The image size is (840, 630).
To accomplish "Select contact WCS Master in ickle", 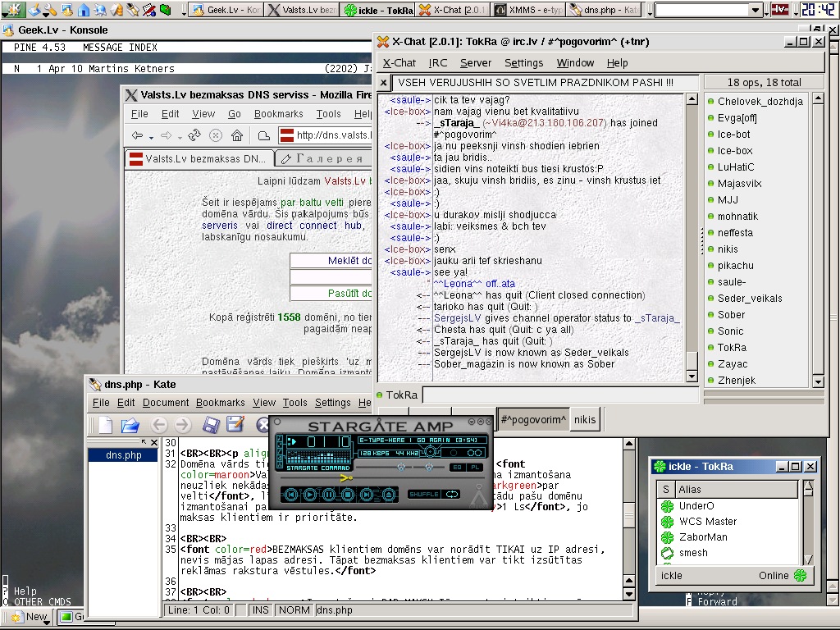I will (x=707, y=521).
